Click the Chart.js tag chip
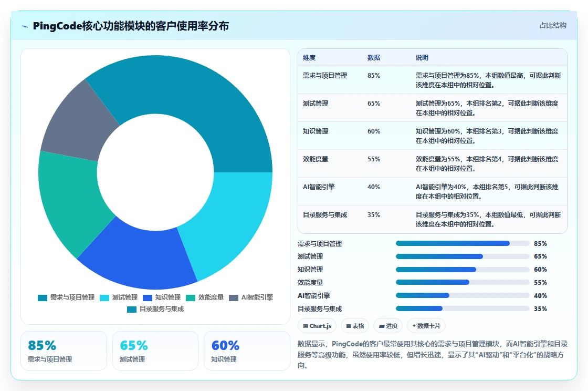The width and height of the screenshot is (588, 391). 317,326
